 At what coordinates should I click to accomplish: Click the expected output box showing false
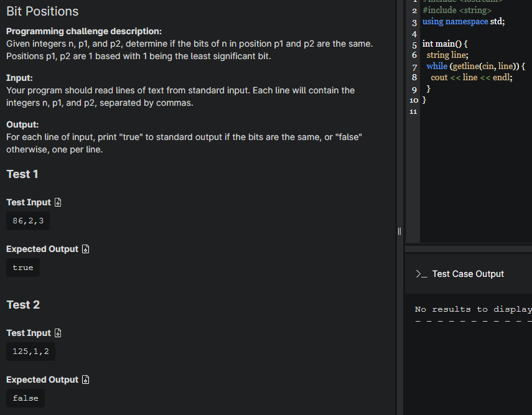tap(25, 398)
